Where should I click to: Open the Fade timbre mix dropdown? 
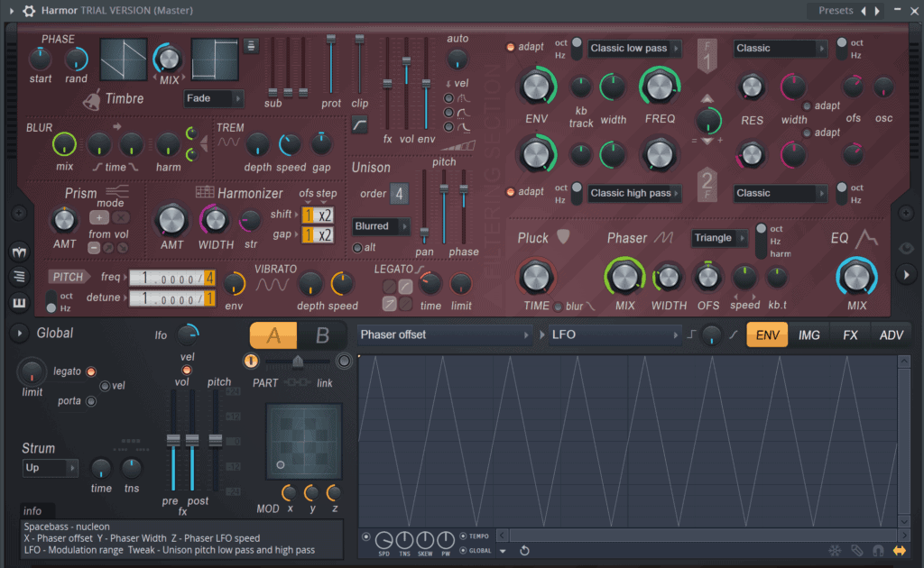click(213, 98)
